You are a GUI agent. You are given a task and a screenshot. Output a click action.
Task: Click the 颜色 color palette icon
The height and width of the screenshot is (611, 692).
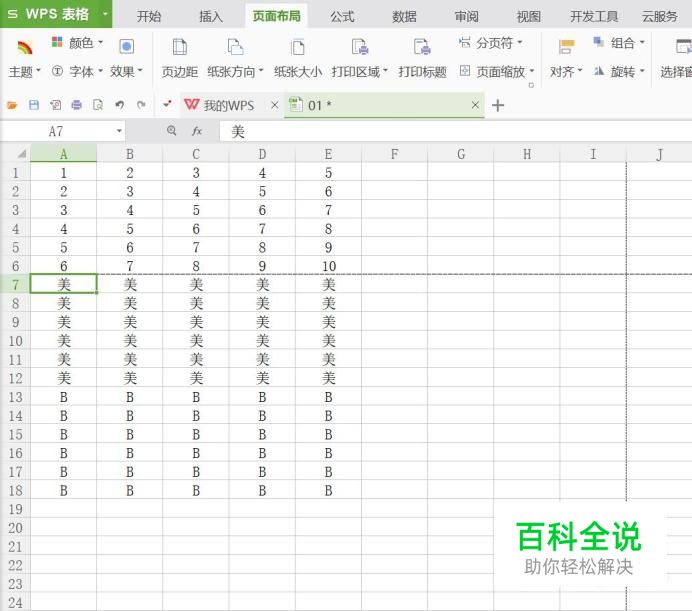click(57, 42)
